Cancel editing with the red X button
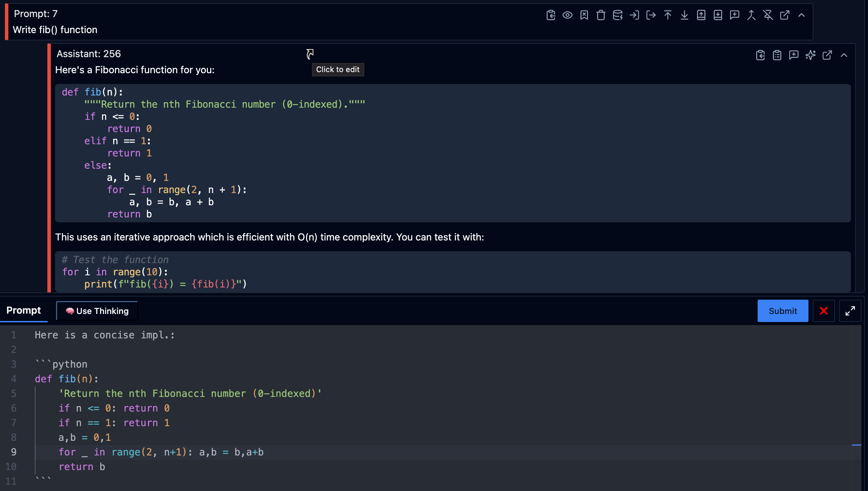The height and width of the screenshot is (491, 868). [823, 311]
